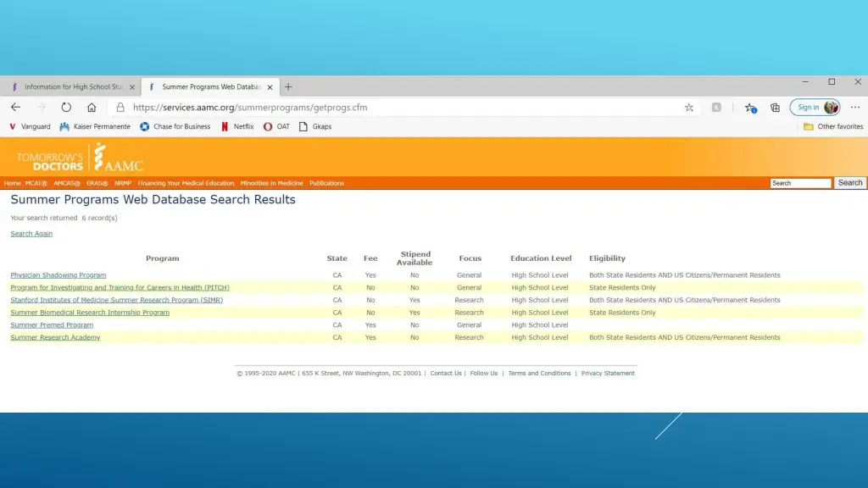Click the AAMC Tomorrow's Doctors logo
868x488 pixels.
tap(80, 158)
